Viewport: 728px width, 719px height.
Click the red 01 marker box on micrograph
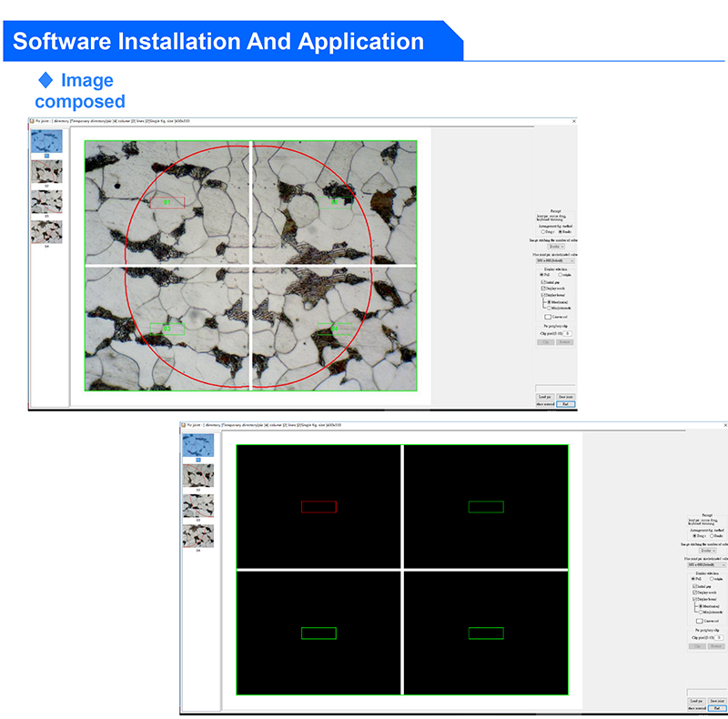[x=167, y=202]
